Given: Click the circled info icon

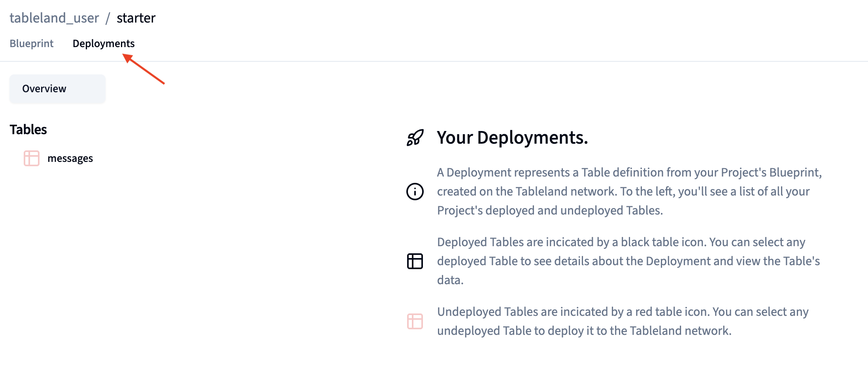Looking at the screenshot, I should [x=415, y=192].
